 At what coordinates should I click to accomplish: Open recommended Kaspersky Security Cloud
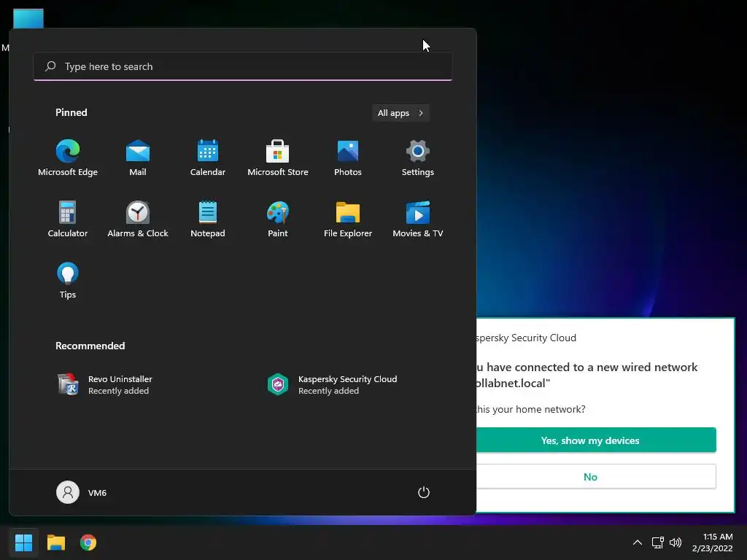(332, 385)
